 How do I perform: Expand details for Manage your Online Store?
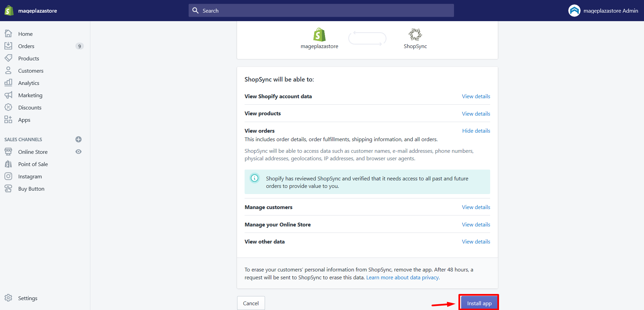click(x=476, y=224)
